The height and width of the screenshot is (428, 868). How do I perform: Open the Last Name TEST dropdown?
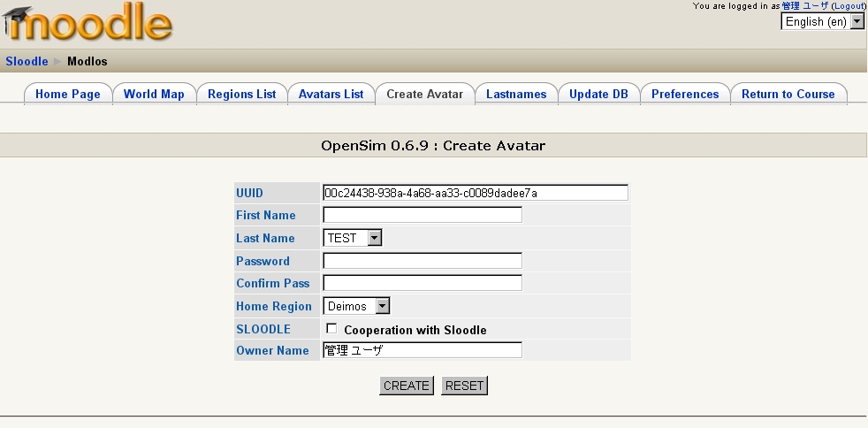pos(353,238)
